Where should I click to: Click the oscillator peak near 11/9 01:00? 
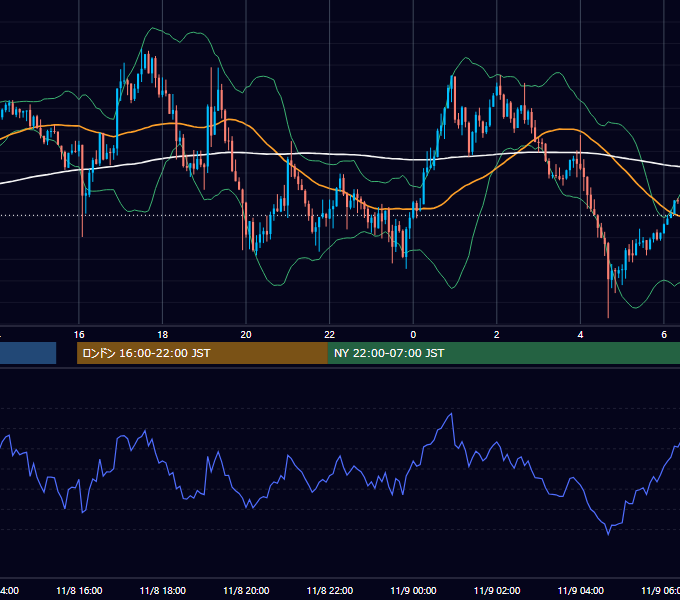[x=451, y=414]
